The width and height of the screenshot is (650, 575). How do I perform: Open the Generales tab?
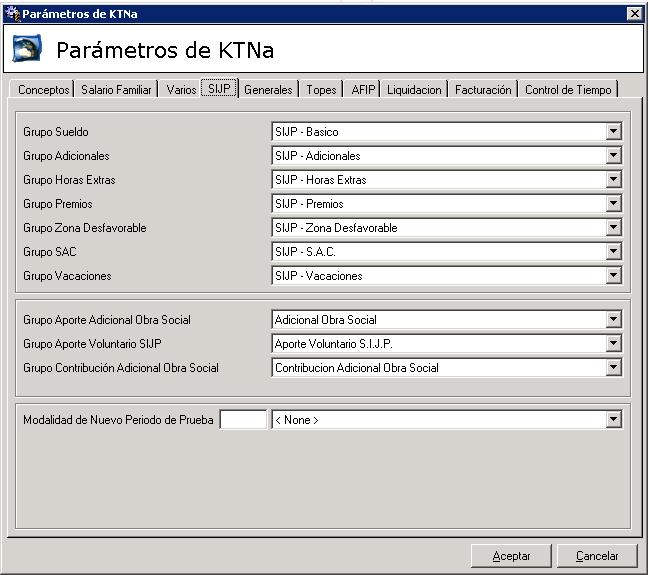click(x=268, y=90)
